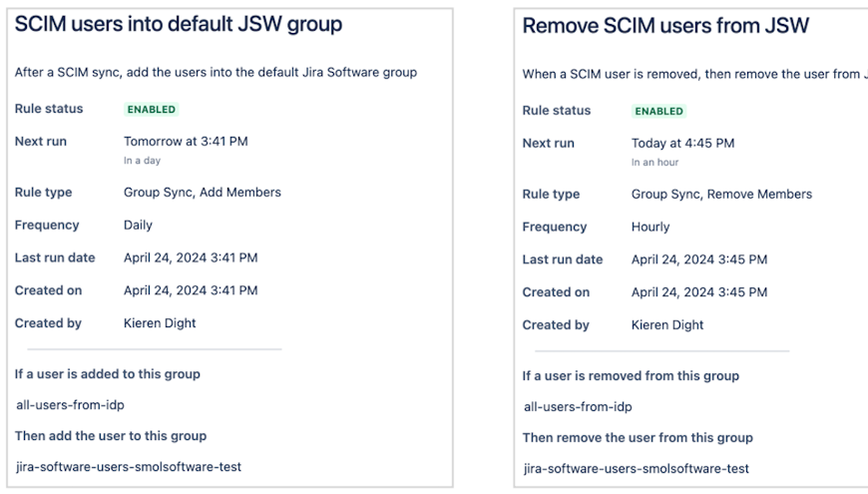Viewport: 868px width, 494px height.
Task: Click the 'Hourly' frequency value
Action: click(x=651, y=227)
